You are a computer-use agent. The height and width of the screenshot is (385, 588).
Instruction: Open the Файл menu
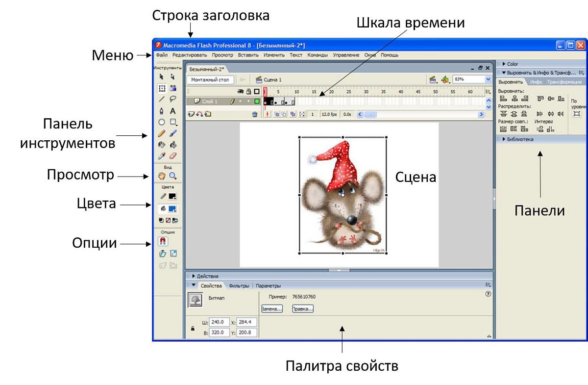pos(162,55)
